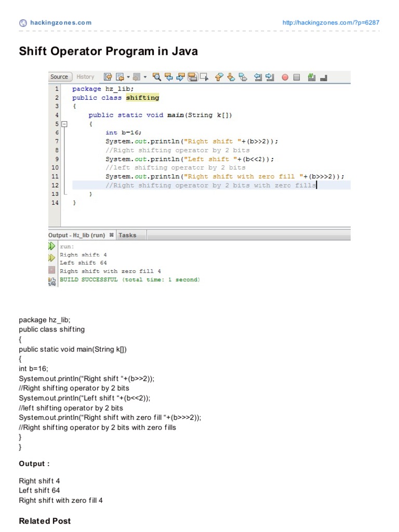399x532 pixels.
Task: Click article text public static void main(String k[])
Action: point(73,349)
